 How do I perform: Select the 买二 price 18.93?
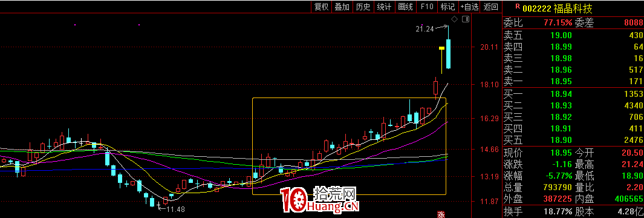pyautogui.click(x=561, y=106)
